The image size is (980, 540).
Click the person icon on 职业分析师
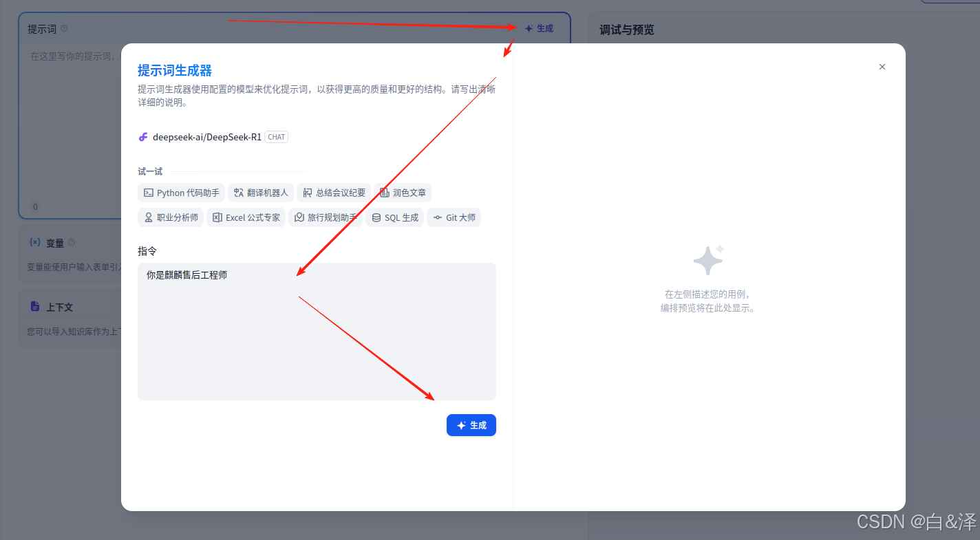point(148,217)
